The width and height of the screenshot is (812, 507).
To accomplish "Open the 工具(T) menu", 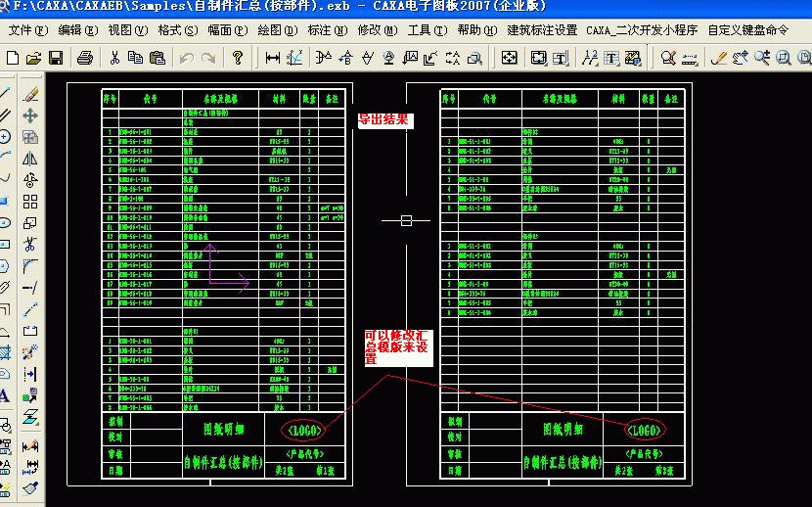I will (x=428, y=30).
